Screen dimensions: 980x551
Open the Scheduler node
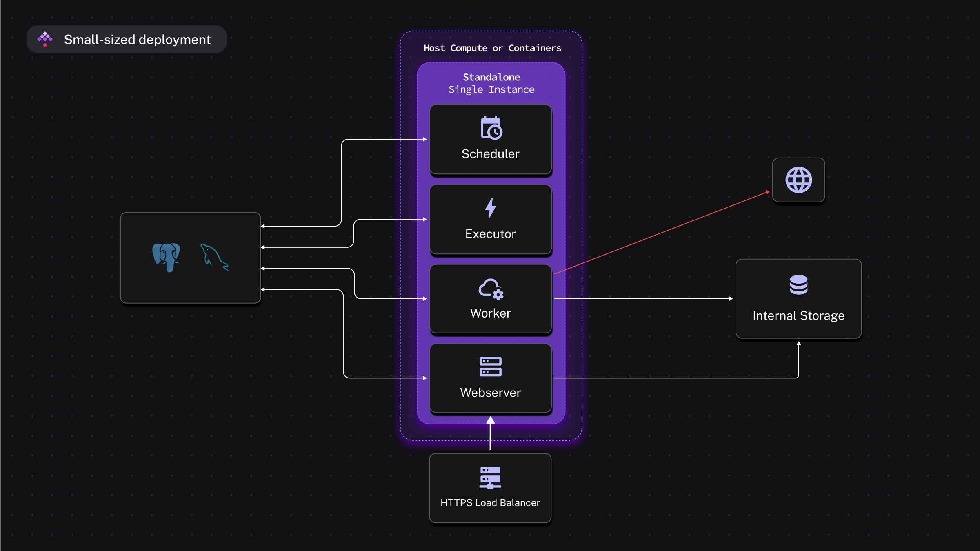click(x=490, y=140)
